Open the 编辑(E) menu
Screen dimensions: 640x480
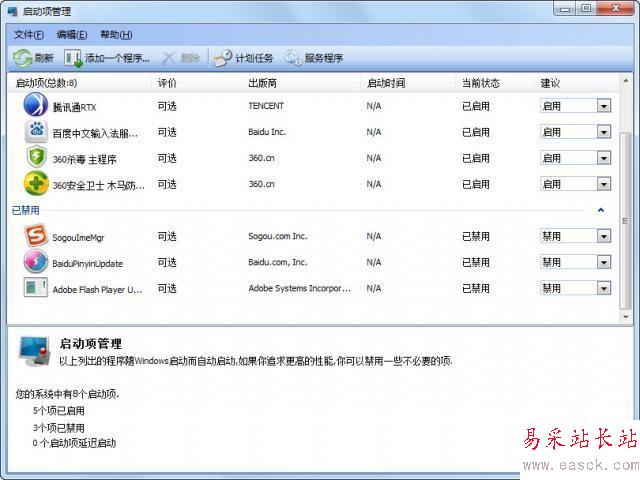click(72, 35)
